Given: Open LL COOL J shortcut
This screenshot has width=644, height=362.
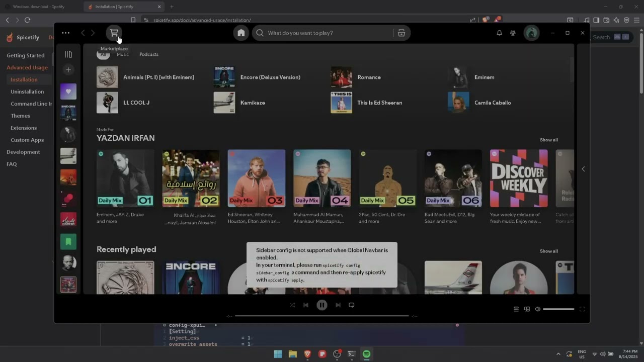Looking at the screenshot, I should click(152, 103).
